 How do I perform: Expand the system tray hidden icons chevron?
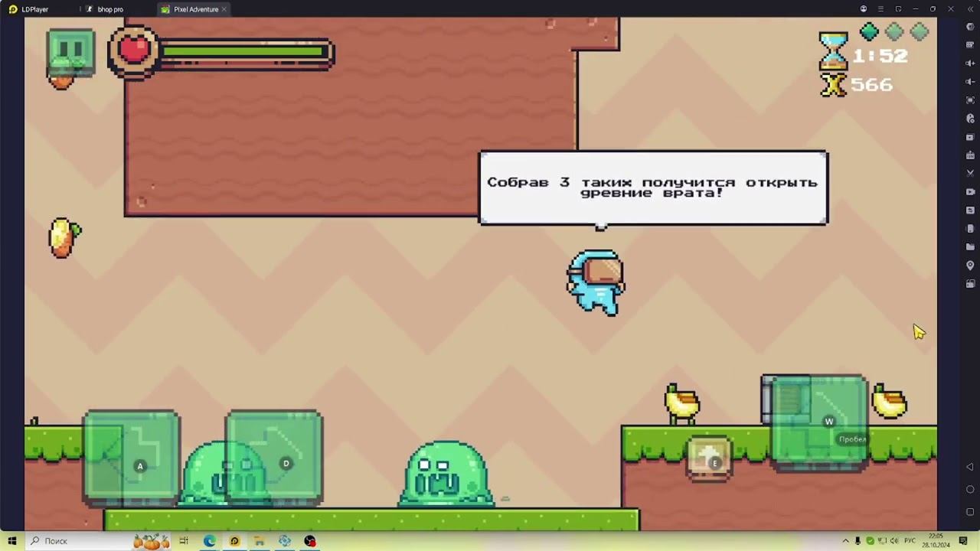(x=846, y=541)
